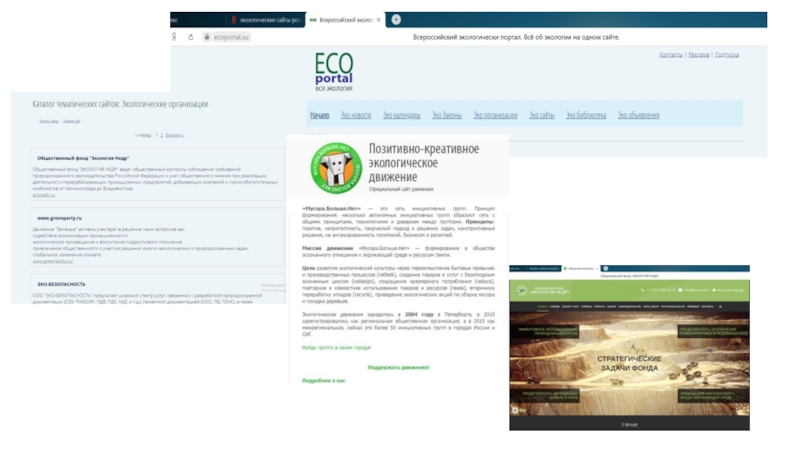800x450 pixels.
Task: Click the Yandex icon beside the reload button
Action: (x=174, y=37)
